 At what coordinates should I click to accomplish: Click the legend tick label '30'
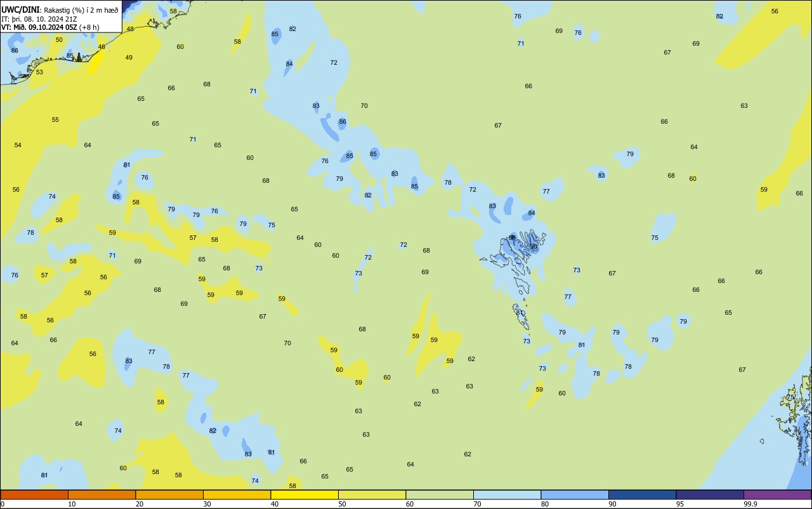(x=207, y=504)
